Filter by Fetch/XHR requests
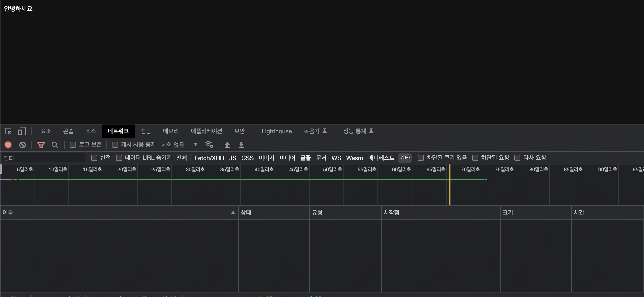Screen dimensions: 644x297 click(209, 158)
